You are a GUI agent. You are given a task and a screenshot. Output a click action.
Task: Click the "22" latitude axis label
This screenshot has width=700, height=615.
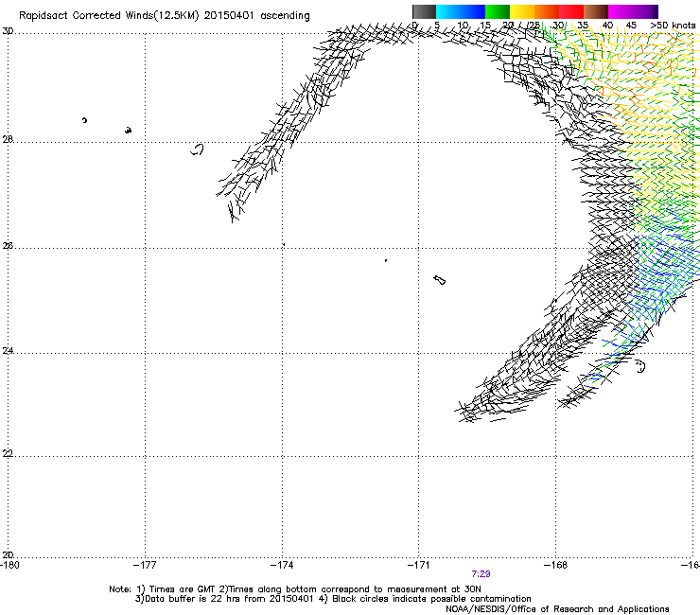[8, 453]
